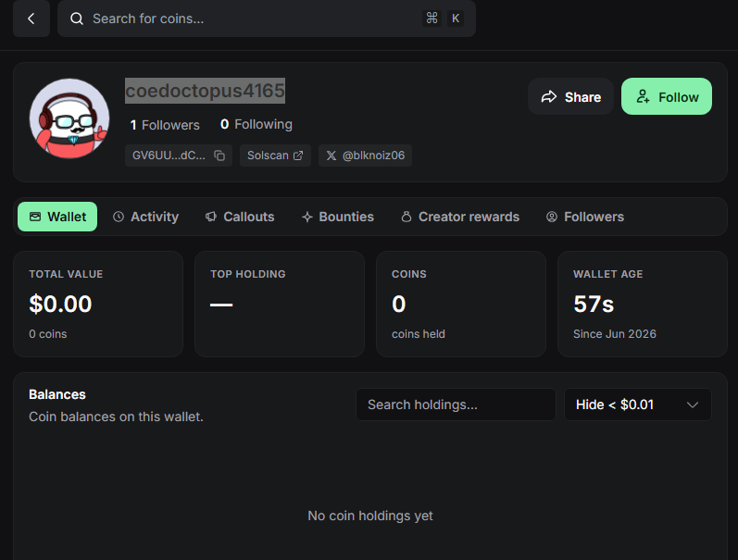
Task: Click the Coins count 0 value
Action: tap(399, 304)
